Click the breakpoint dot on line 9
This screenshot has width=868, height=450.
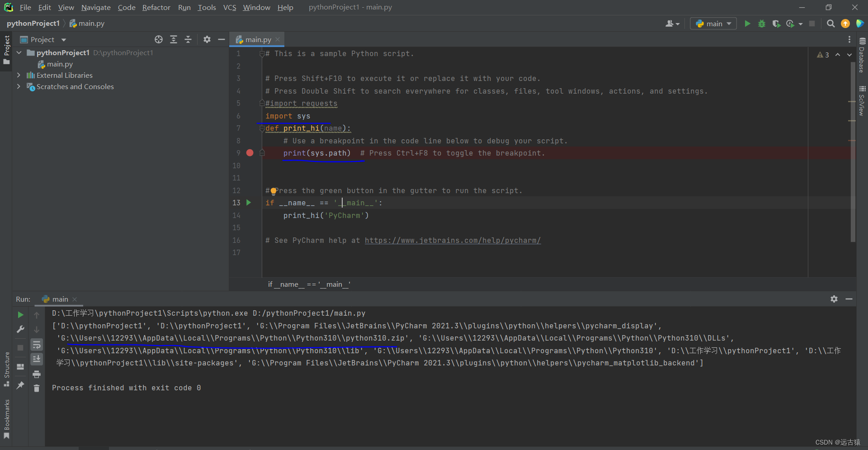point(250,153)
